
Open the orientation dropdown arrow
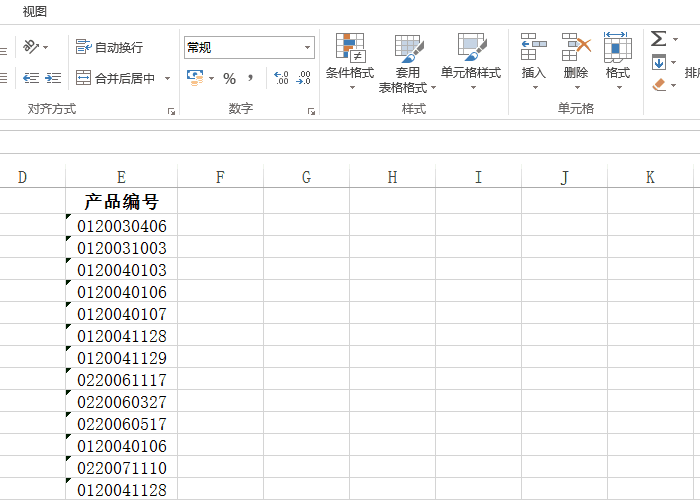46,47
